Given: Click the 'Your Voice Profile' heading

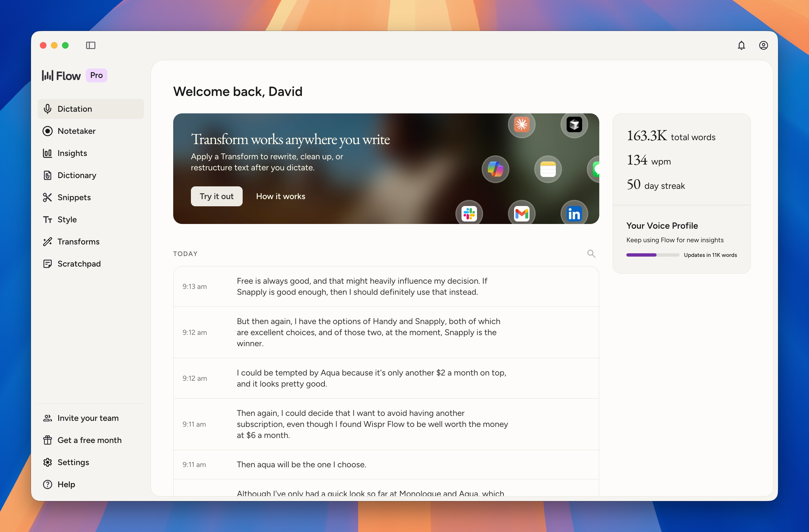Looking at the screenshot, I should pos(662,226).
